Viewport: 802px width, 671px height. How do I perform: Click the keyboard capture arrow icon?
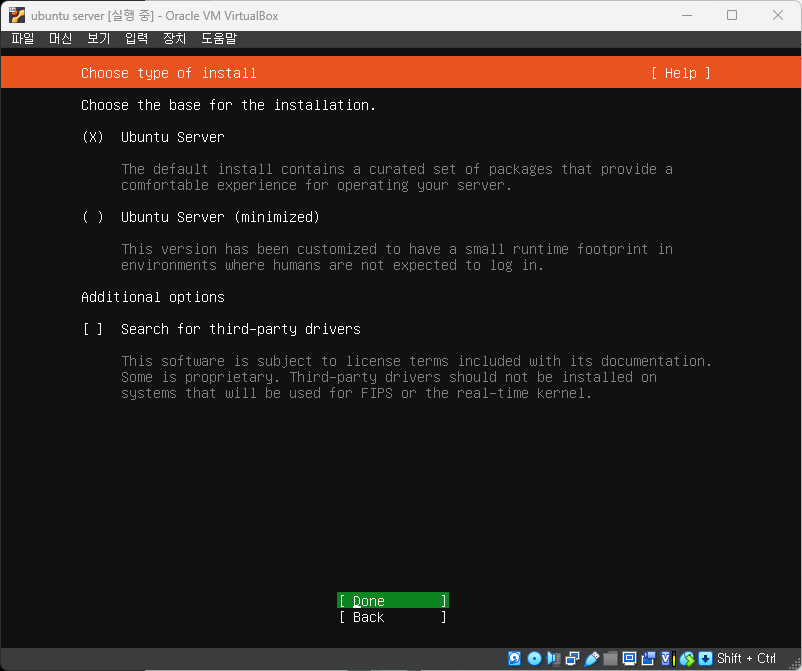(x=705, y=659)
